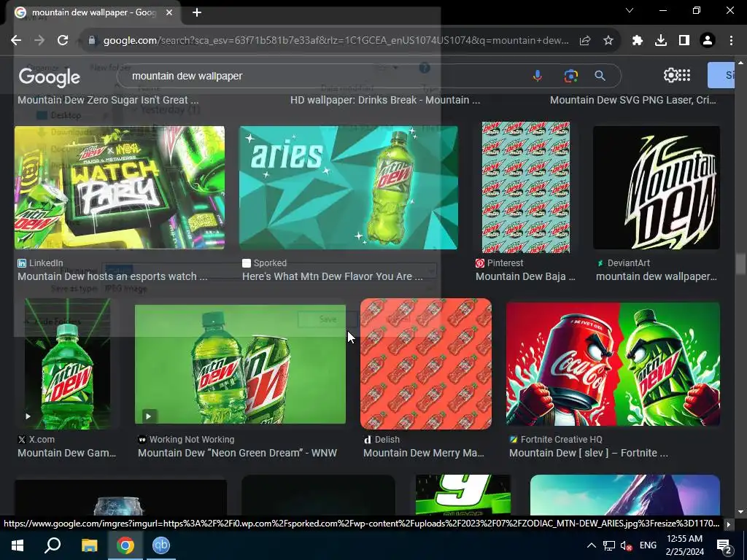This screenshot has width=747, height=560.
Task: Click the scrollbar down arrow
Action: pyautogui.click(x=740, y=512)
